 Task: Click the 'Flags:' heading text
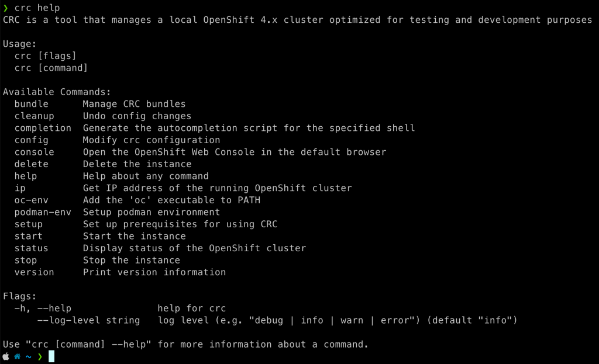[x=19, y=296]
